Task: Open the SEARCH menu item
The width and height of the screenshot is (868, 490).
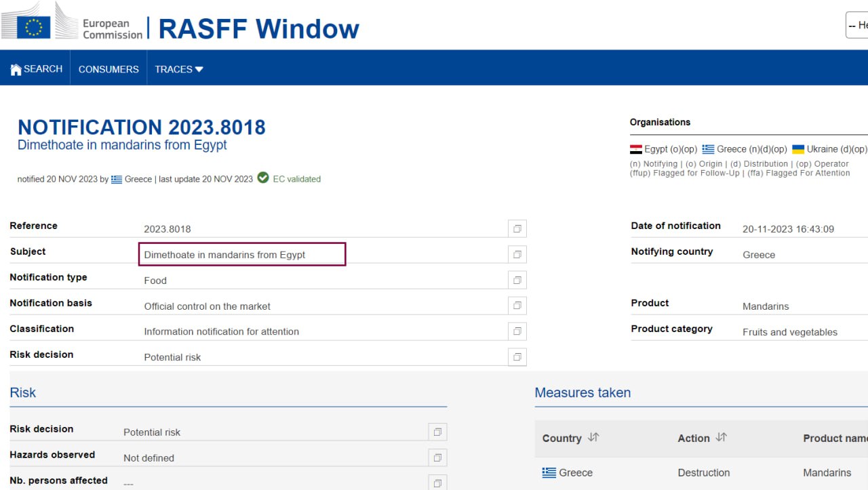Action: [x=43, y=69]
